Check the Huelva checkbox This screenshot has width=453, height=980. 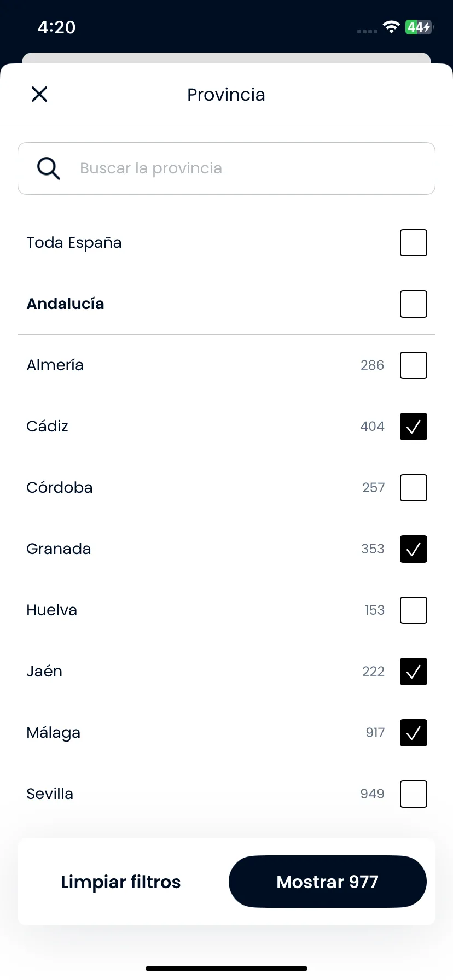414,610
